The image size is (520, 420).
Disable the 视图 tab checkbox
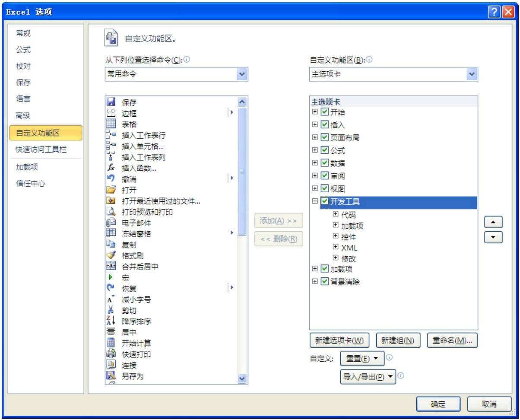[x=324, y=189]
